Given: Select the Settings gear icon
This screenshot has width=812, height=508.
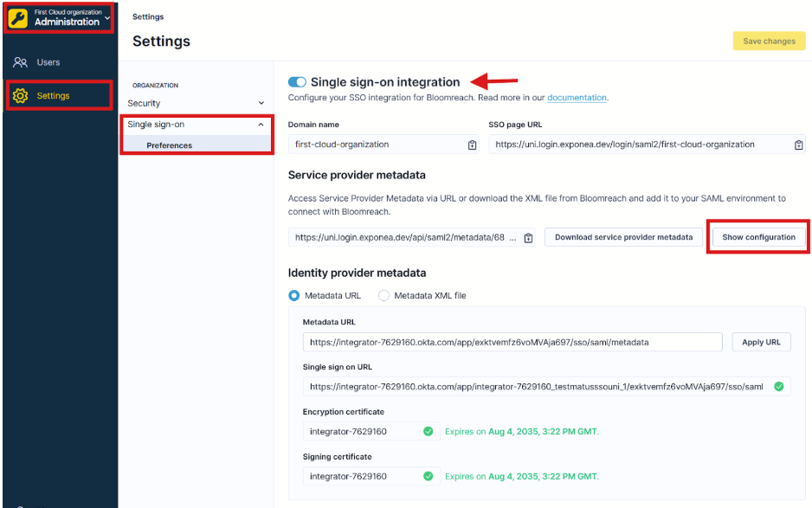Looking at the screenshot, I should [22, 96].
